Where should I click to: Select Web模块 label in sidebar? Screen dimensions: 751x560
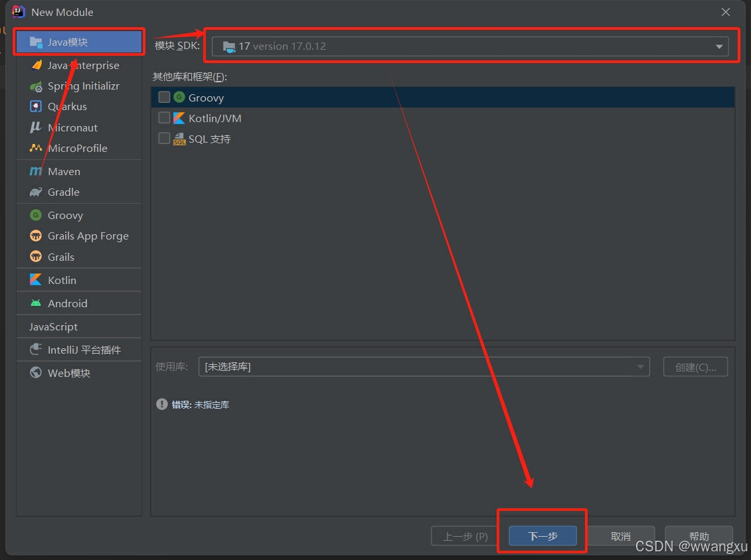(x=69, y=373)
